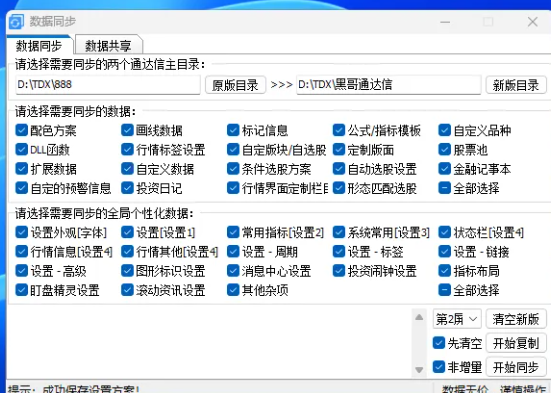Uncheck the 定制版面 checkbox
This screenshot has height=393, width=551.
[x=339, y=149]
